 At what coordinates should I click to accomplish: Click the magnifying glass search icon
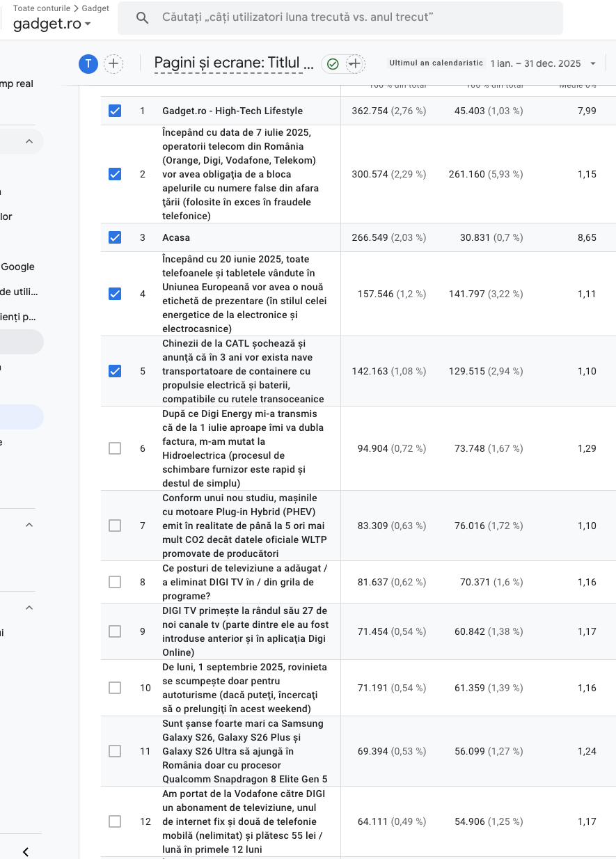click(142, 17)
